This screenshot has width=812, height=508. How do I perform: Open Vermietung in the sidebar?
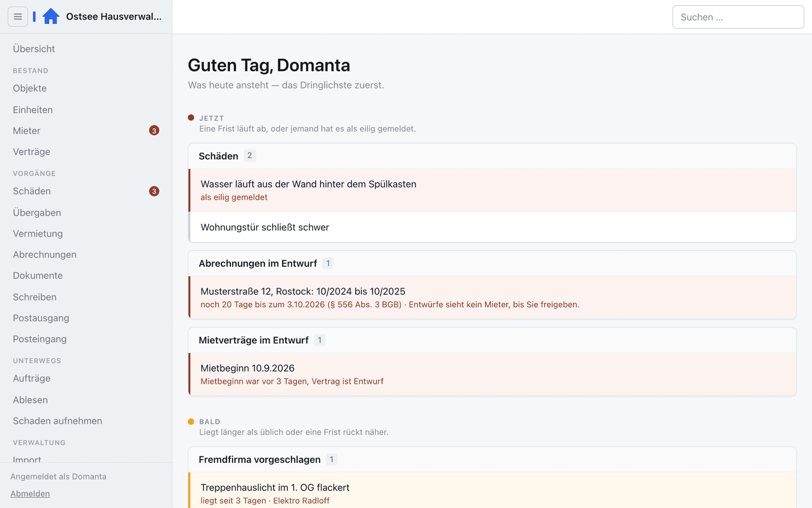[x=38, y=234]
